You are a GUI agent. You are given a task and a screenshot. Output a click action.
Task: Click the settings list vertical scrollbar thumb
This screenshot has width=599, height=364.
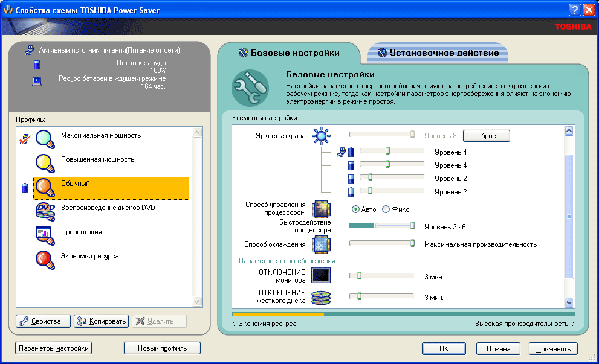569,217
